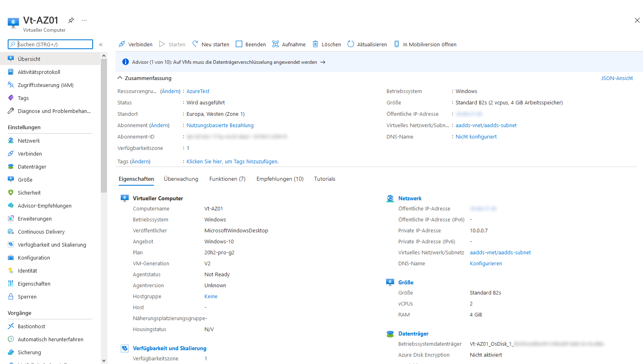Image resolution: width=643 pixels, height=364 pixels.
Task: Click Neu starten in the toolbar
Action: (x=211, y=44)
